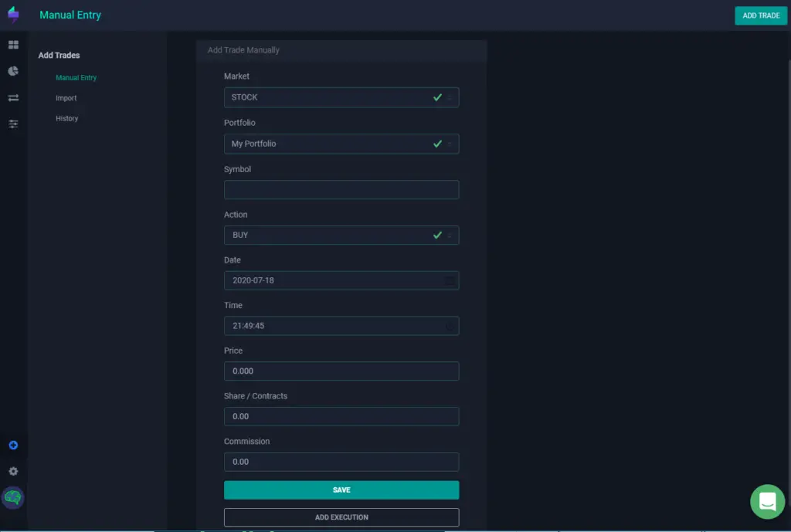Image resolution: width=791 pixels, height=532 pixels.
Task: Click the ADD EXECUTION button
Action: point(341,517)
